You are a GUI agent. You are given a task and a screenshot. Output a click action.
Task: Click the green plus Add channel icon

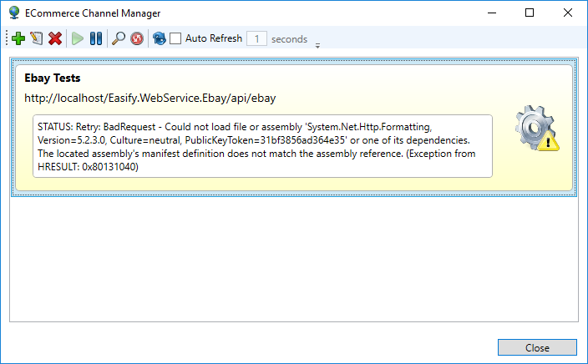click(x=18, y=38)
